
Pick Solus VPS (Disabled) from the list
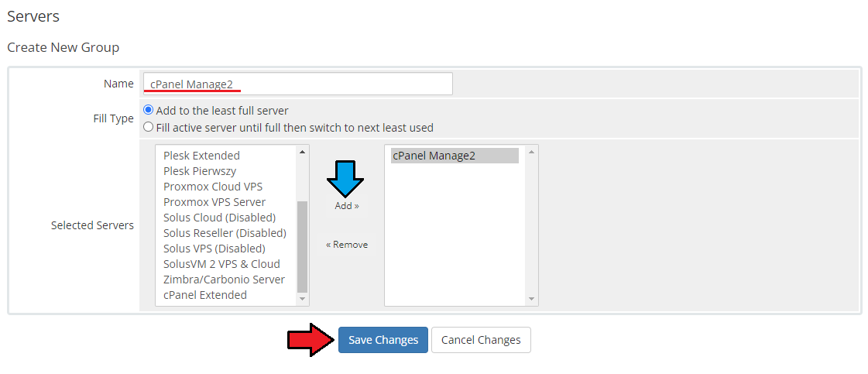point(214,249)
